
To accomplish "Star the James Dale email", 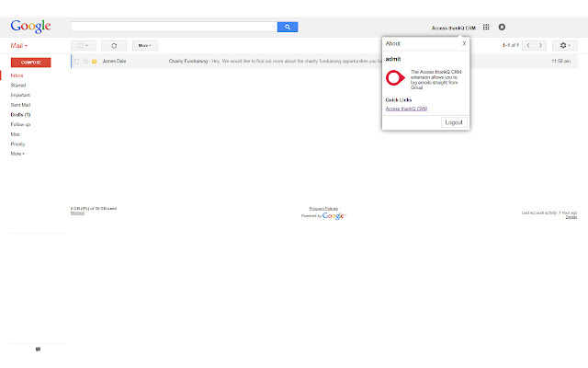I will [85, 62].
